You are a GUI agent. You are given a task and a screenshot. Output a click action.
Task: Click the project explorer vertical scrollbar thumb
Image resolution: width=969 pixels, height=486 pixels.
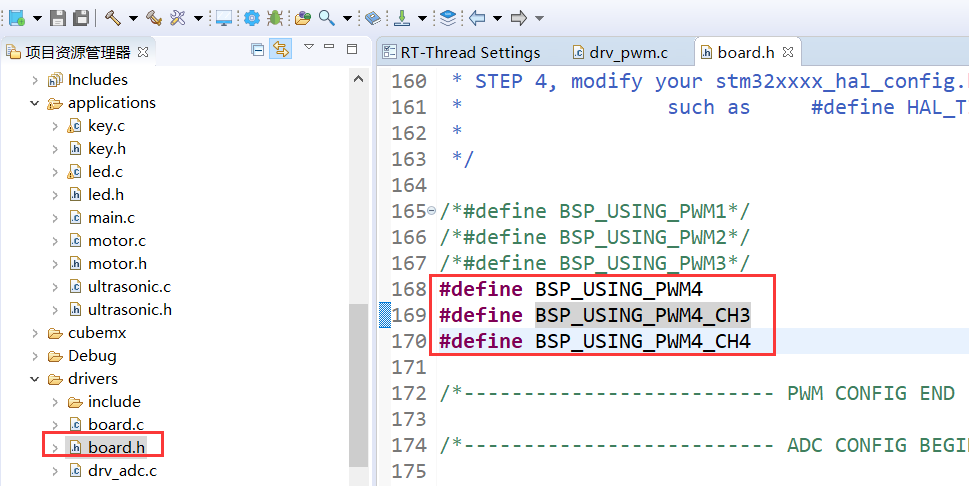pyautogui.click(x=358, y=386)
